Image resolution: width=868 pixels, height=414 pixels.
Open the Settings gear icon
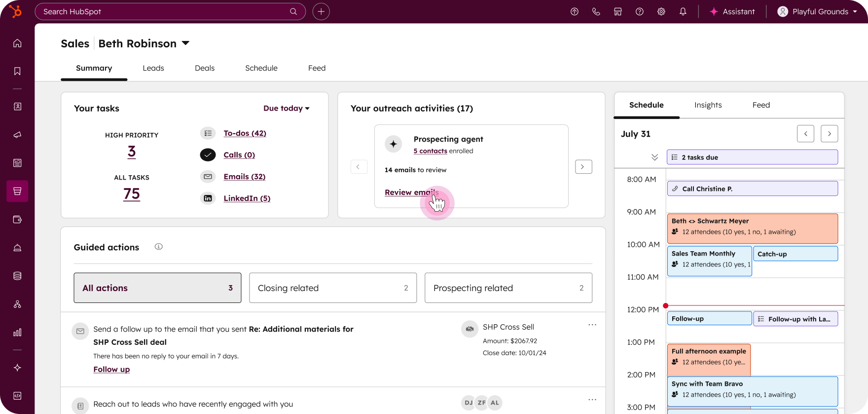coord(661,11)
